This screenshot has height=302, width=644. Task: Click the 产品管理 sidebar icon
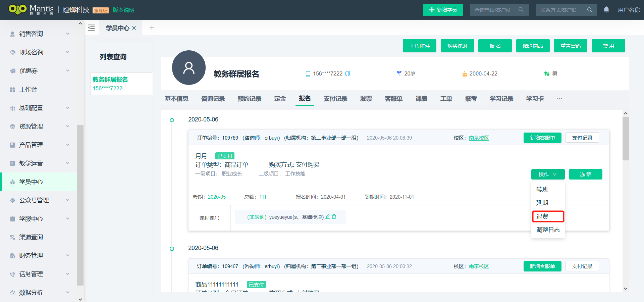click(x=12, y=145)
